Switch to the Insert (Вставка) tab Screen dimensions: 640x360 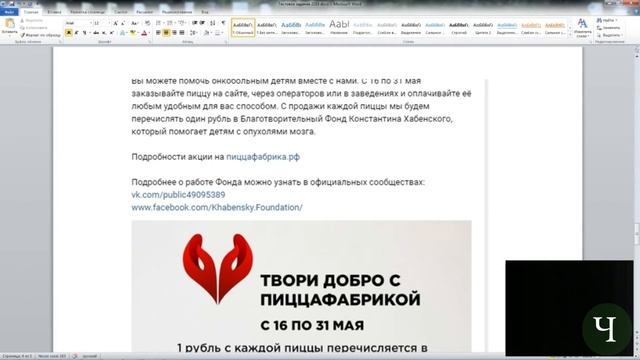[54, 12]
